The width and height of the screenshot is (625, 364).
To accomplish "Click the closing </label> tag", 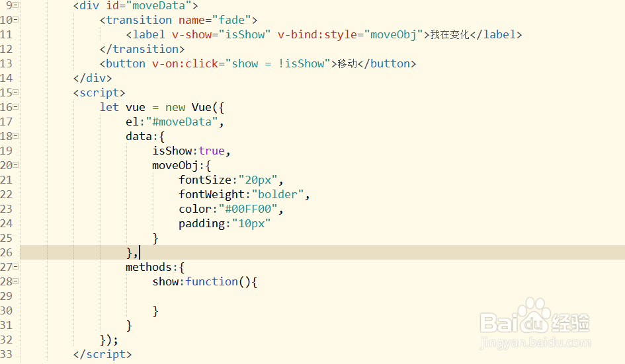I will (496, 34).
